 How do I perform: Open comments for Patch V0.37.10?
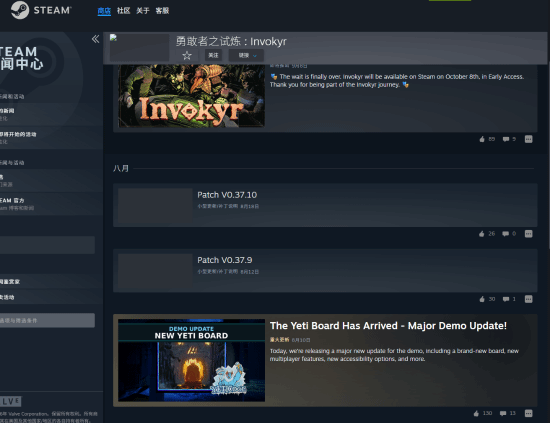509,234
